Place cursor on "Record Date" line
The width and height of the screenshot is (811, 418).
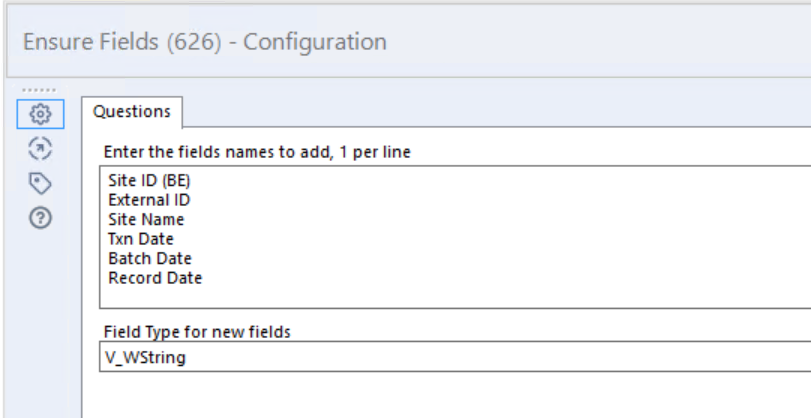155,278
